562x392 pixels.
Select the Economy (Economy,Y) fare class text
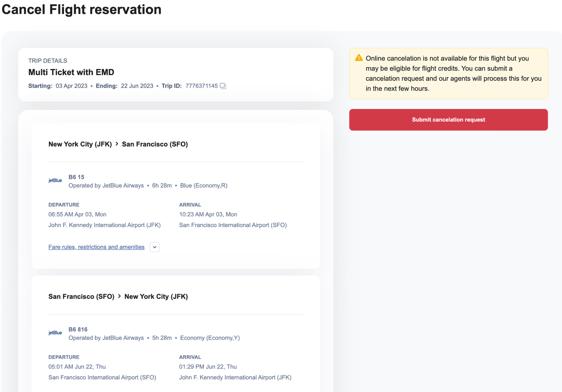click(210, 338)
